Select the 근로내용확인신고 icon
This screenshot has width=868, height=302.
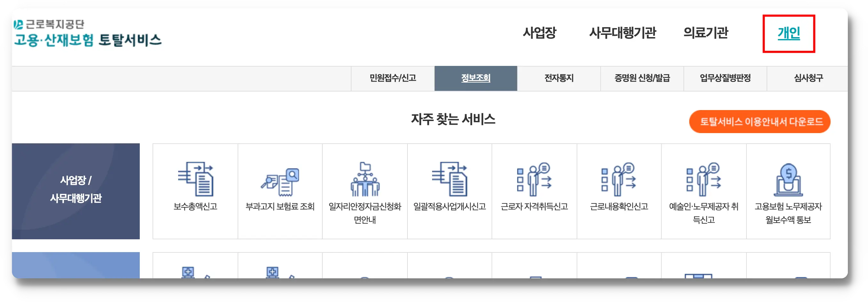(619, 179)
